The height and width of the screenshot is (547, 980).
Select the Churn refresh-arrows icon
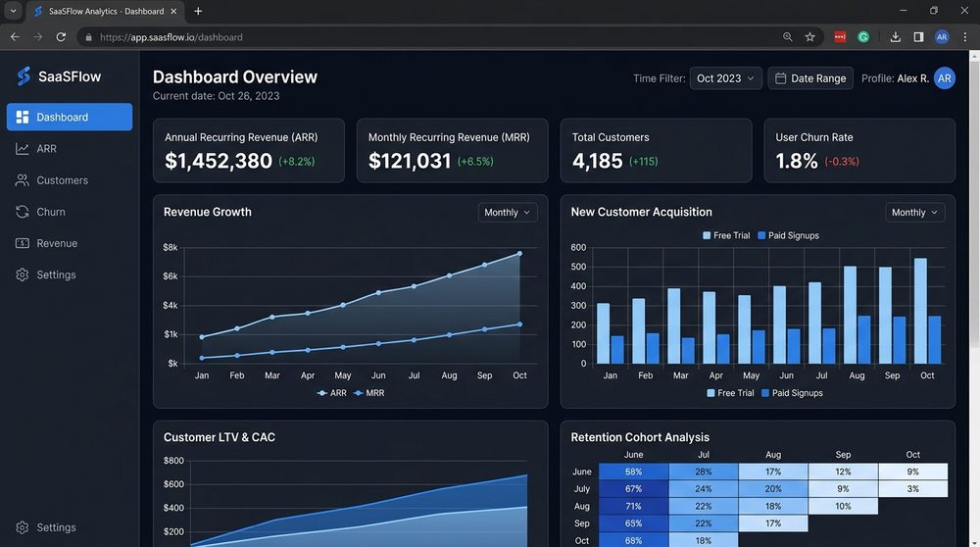coord(23,212)
